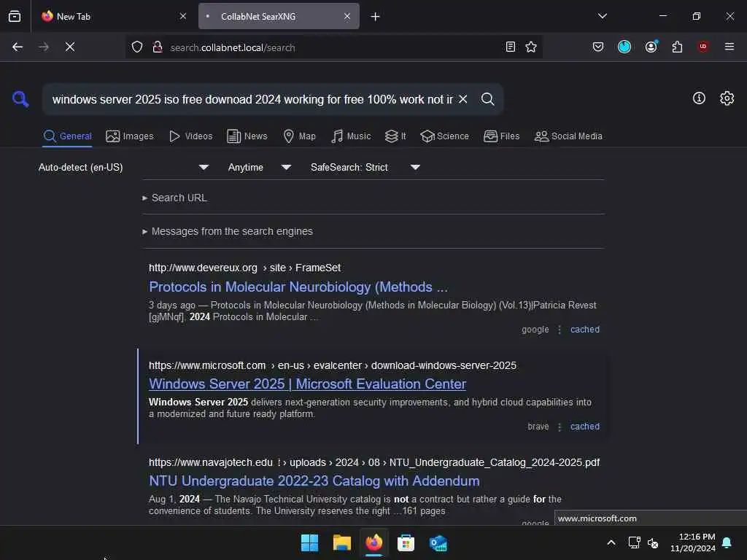Show hidden system tray icons

point(611,542)
